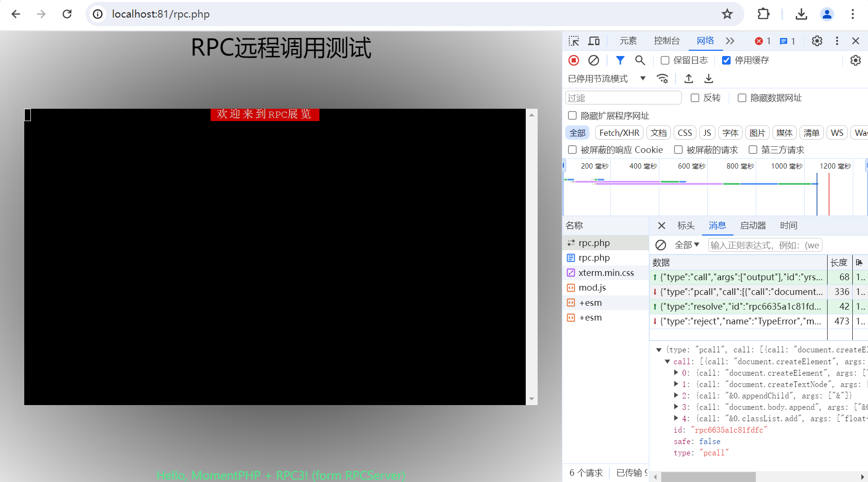Enable blocked response cookies filter

tap(572, 150)
